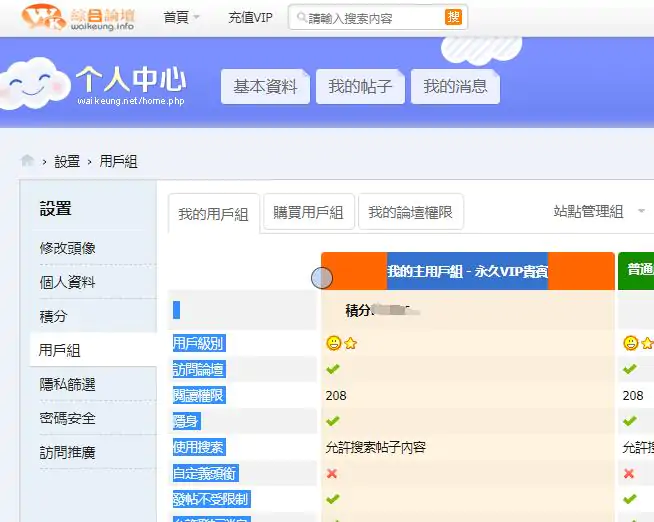The width and height of the screenshot is (654, 522).
Task: Click the 訪問論壇 row label
Action: click(x=199, y=369)
